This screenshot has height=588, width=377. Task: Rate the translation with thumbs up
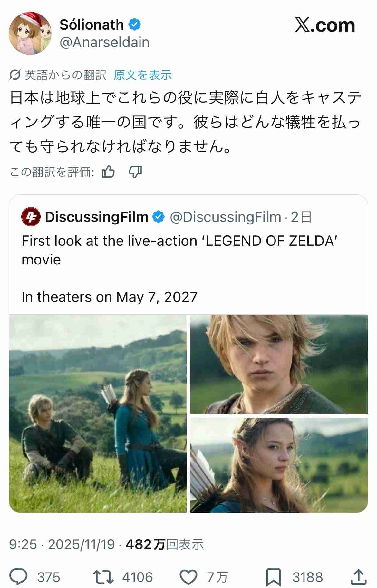108,172
